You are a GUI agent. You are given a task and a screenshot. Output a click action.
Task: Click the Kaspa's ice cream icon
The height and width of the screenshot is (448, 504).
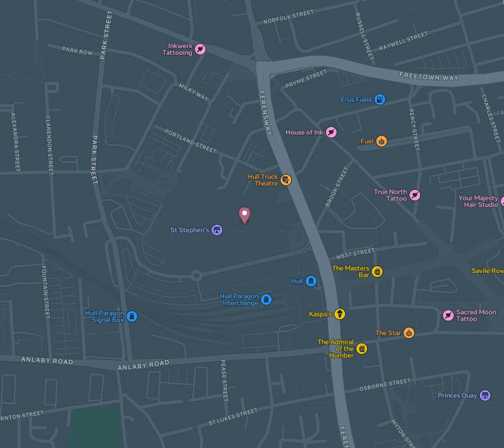pyautogui.click(x=340, y=314)
